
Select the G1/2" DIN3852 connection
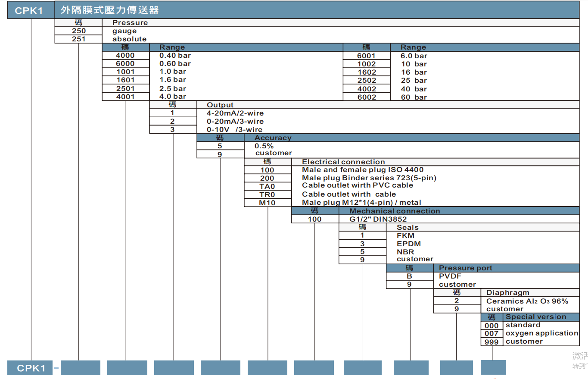point(378,219)
